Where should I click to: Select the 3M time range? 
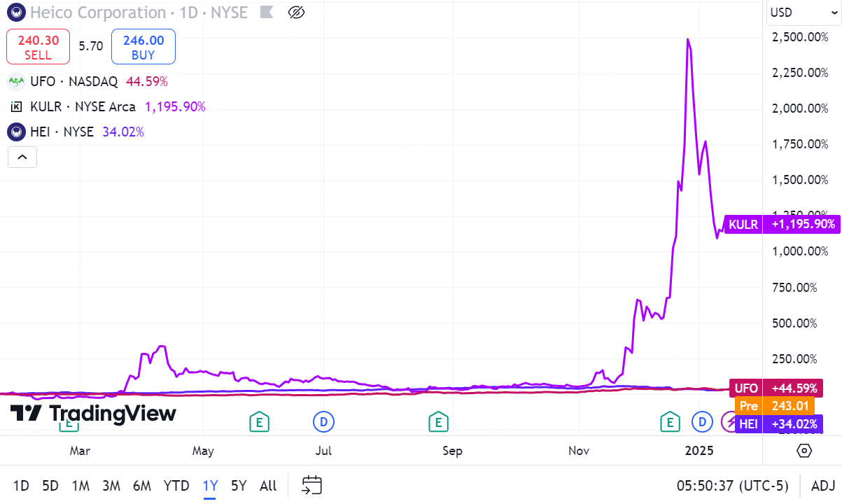pos(111,485)
